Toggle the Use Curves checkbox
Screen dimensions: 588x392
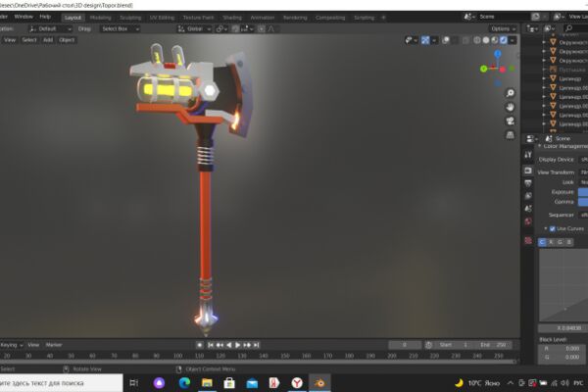point(552,228)
